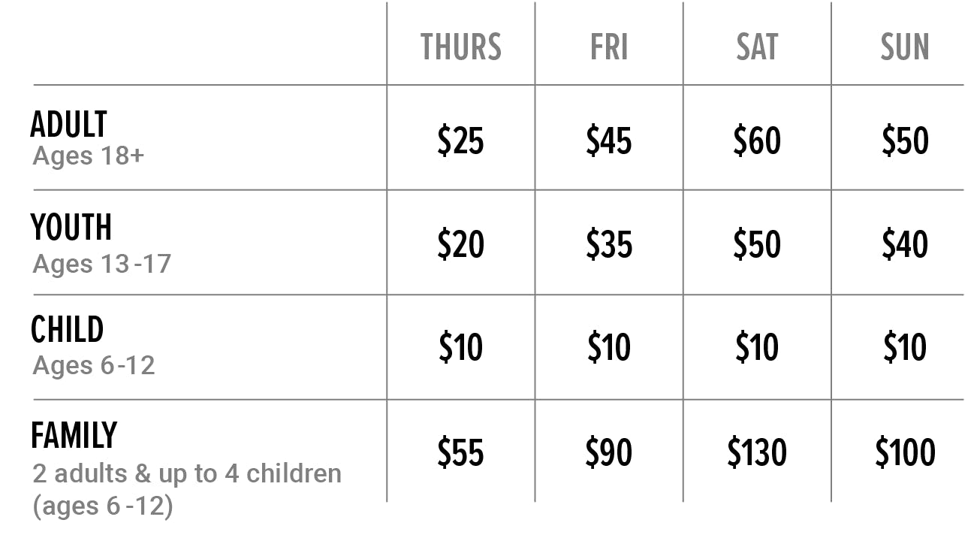Click the Family Saturday $130 price

[757, 452]
